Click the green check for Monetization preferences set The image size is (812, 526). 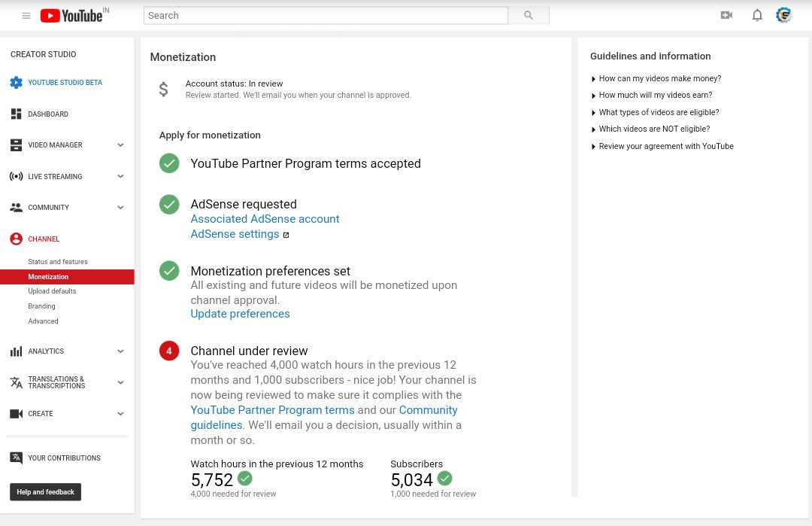tap(169, 270)
